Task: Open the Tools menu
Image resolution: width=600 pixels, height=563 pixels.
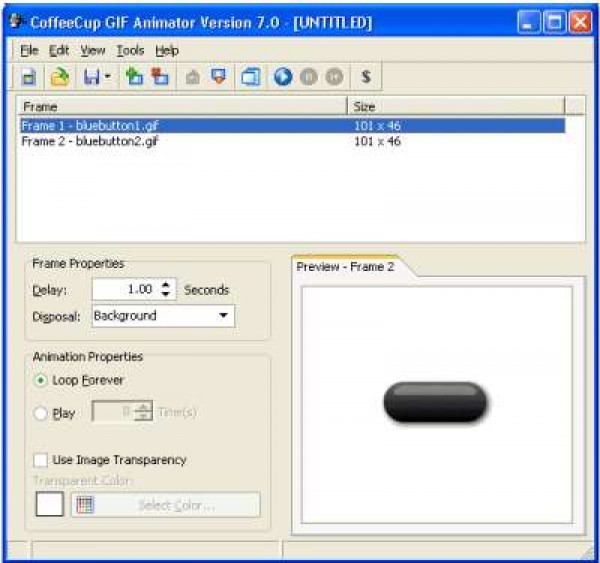Action: (130, 51)
